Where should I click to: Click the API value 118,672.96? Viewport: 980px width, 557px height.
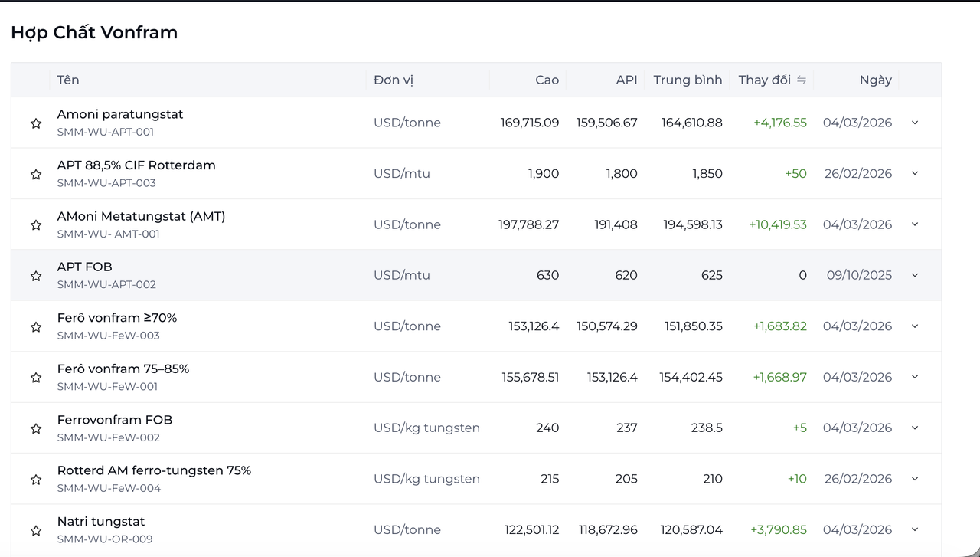click(608, 529)
